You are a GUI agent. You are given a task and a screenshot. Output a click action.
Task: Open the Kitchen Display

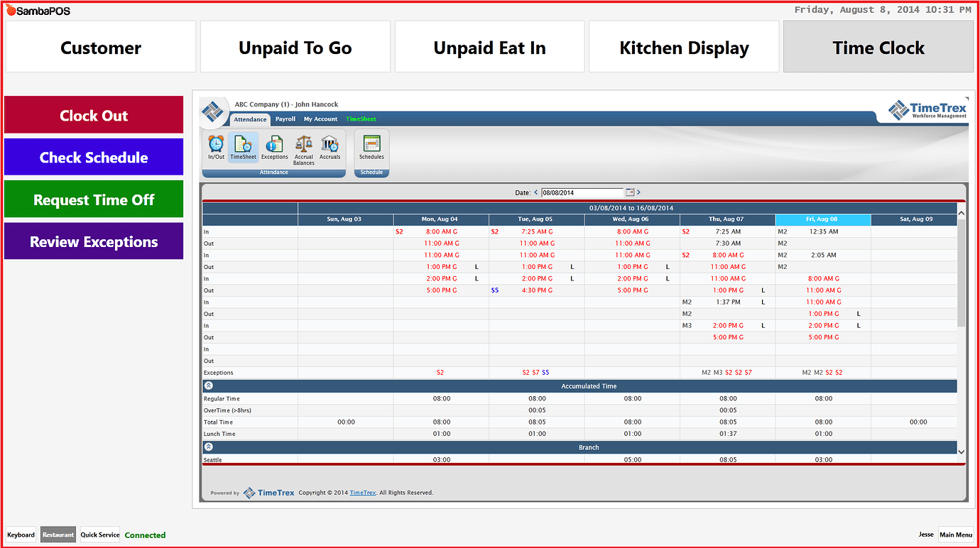684,47
